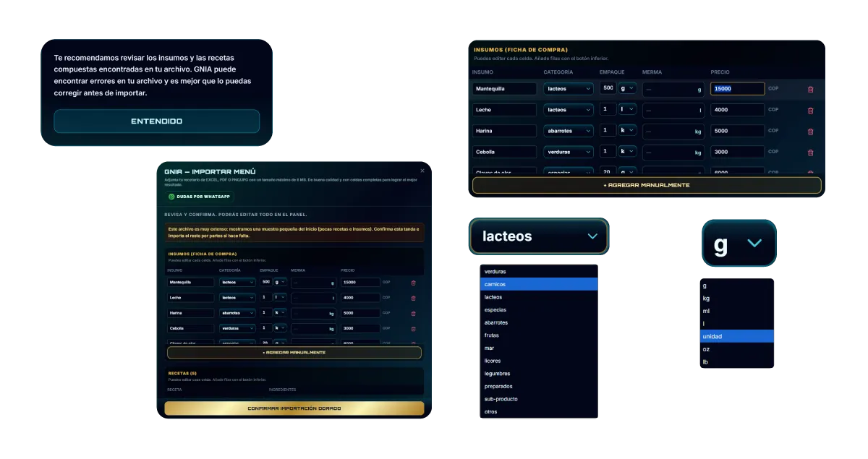The height and width of the screenshot is (459, 868).
Task: Click the Mantequilla trash icon in the GNIA Importar Menú dialog
Action: 414,283
